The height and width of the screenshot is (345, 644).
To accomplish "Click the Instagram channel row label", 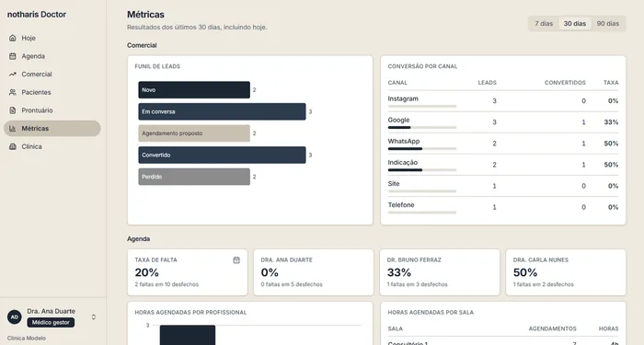I will tap(403, 99).
